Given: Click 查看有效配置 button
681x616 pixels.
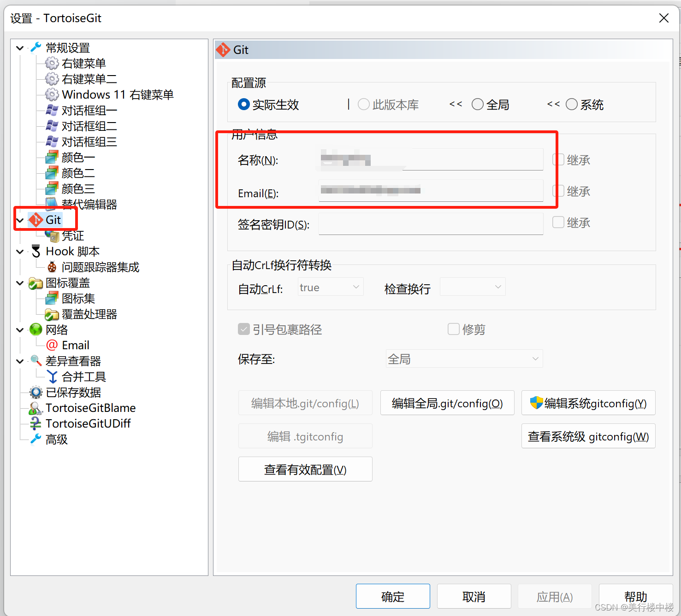Looking at the screenshot, I should tap(305, 469).
